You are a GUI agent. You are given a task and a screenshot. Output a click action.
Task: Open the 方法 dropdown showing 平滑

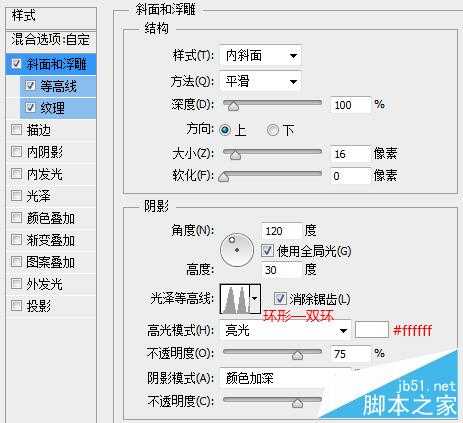[x=260, y=81]
